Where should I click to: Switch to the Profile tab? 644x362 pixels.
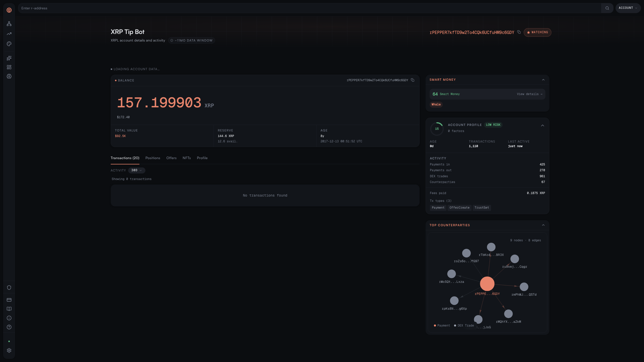coord(202,158)
